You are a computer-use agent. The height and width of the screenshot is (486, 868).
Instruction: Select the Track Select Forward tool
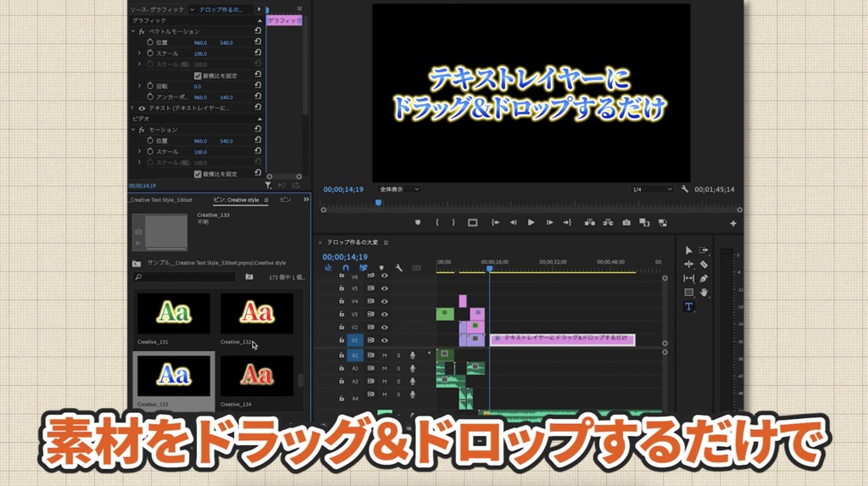click(x=704, y=250)
